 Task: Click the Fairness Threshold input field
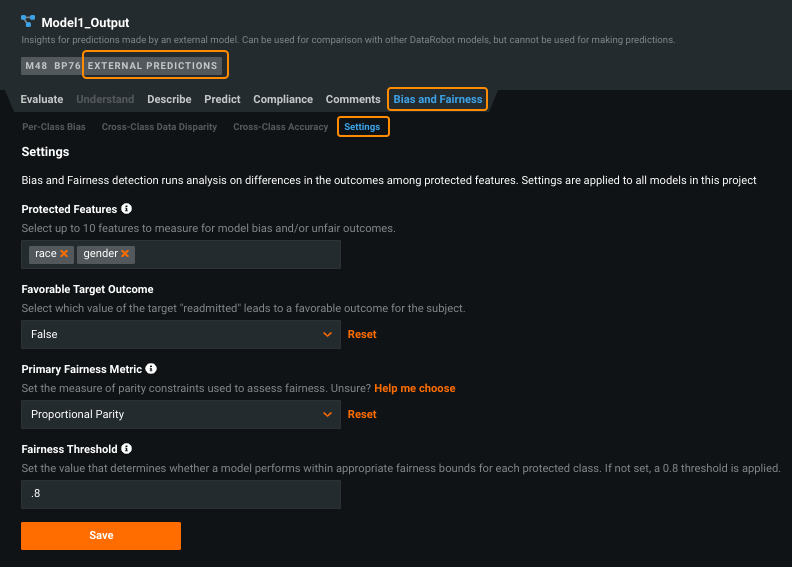click(180, 494)
